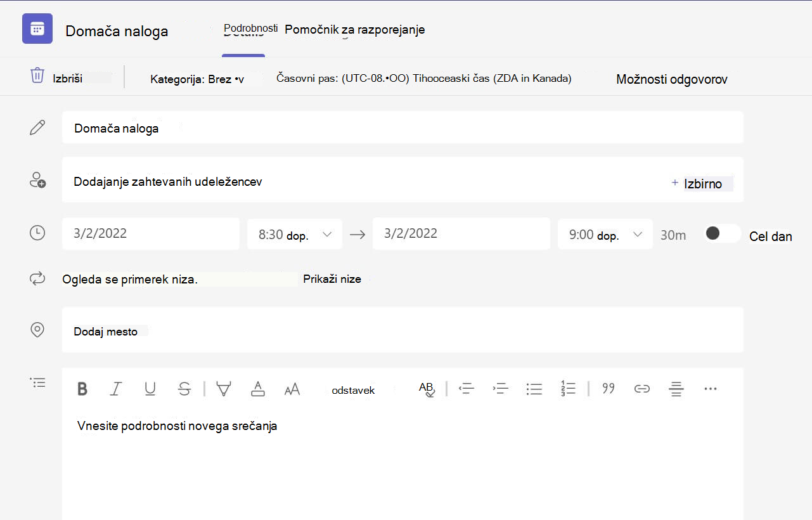Toggle italic text formatting
812x520 pixels.
115,389
